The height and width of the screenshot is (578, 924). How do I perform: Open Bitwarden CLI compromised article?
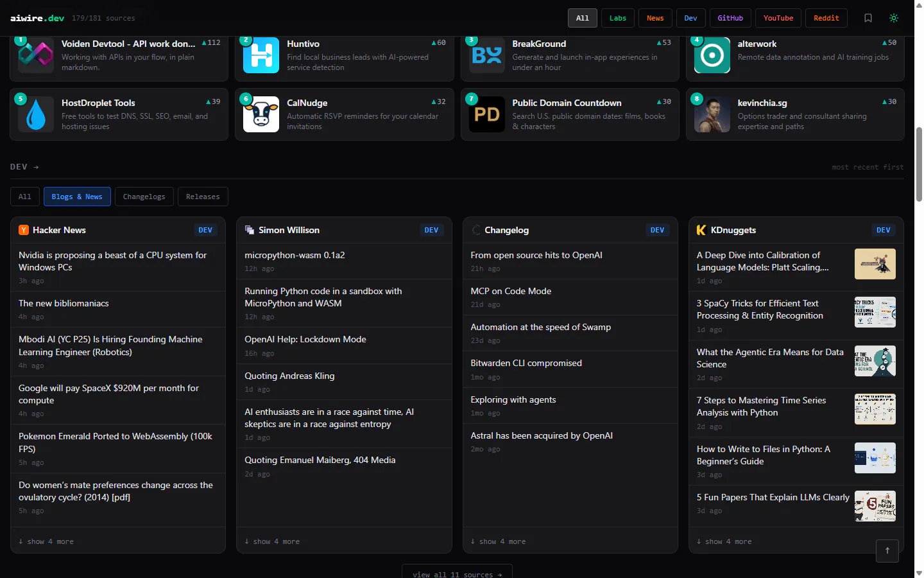click(x=526, y=363)
